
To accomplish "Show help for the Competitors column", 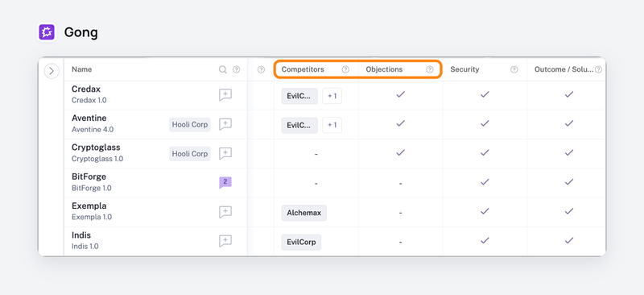I will point(345,69).
